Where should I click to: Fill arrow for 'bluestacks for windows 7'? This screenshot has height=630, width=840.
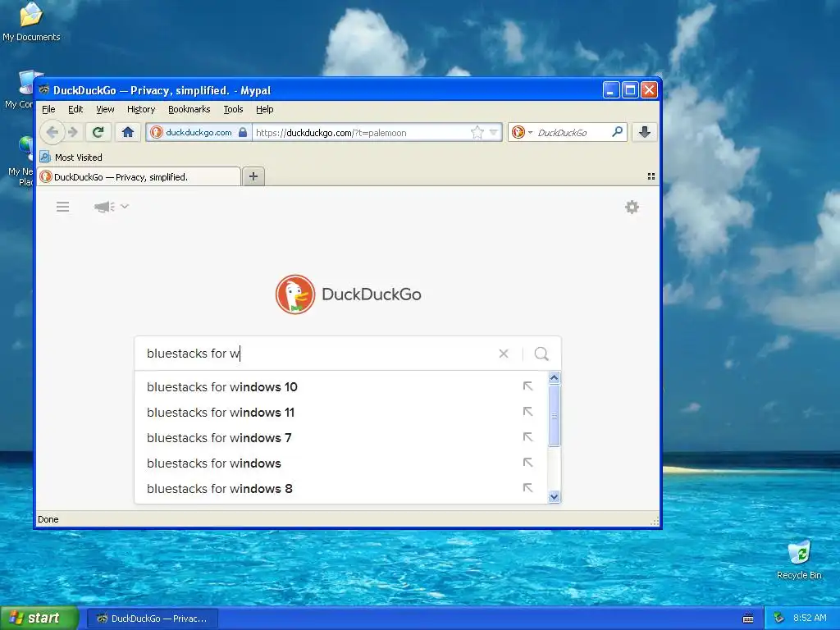pyautogui.click(x=527, y=437)
